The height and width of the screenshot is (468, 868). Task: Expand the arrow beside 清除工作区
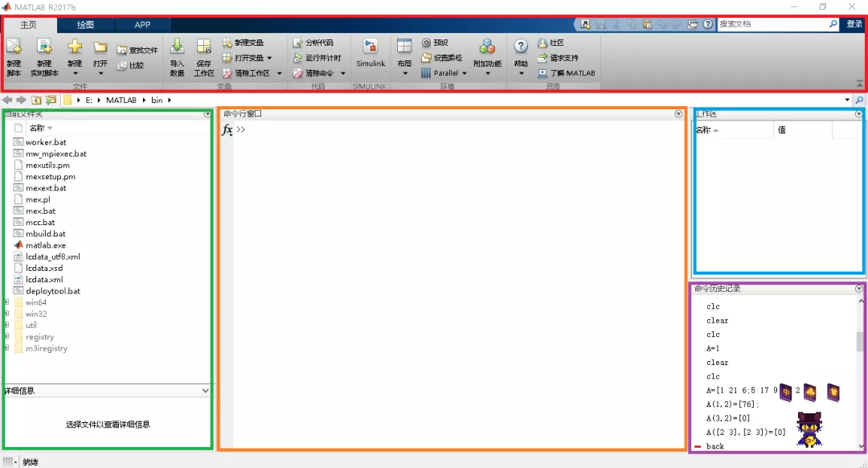tap(280, 73)
